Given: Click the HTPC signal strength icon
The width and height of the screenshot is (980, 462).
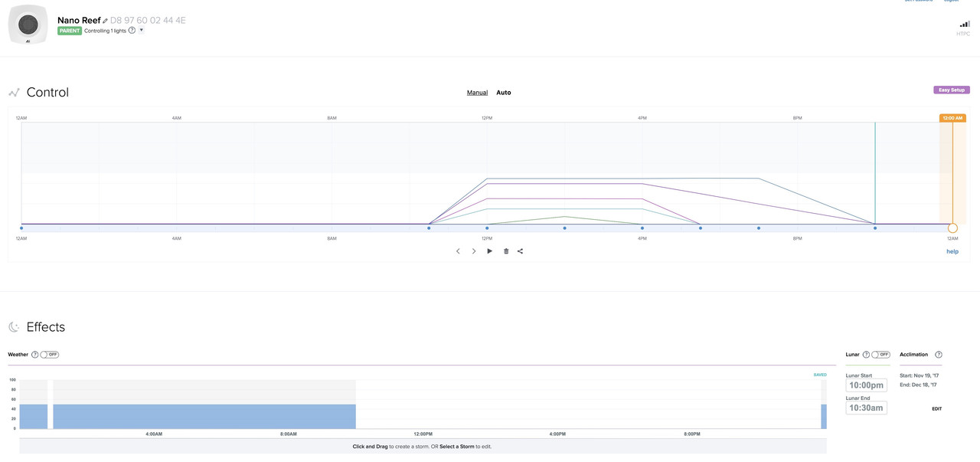Looking at the screenshot, I should point(965,25).
